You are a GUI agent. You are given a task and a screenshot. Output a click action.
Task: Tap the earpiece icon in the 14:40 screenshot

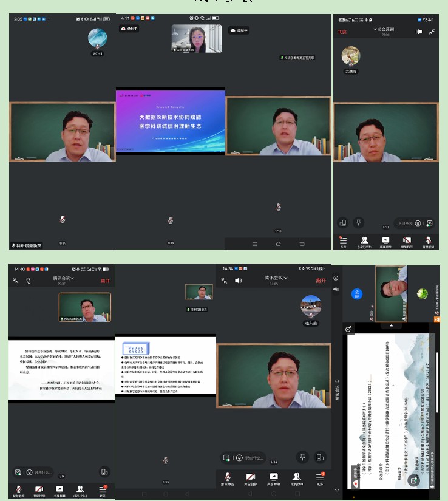click(29, 281)
